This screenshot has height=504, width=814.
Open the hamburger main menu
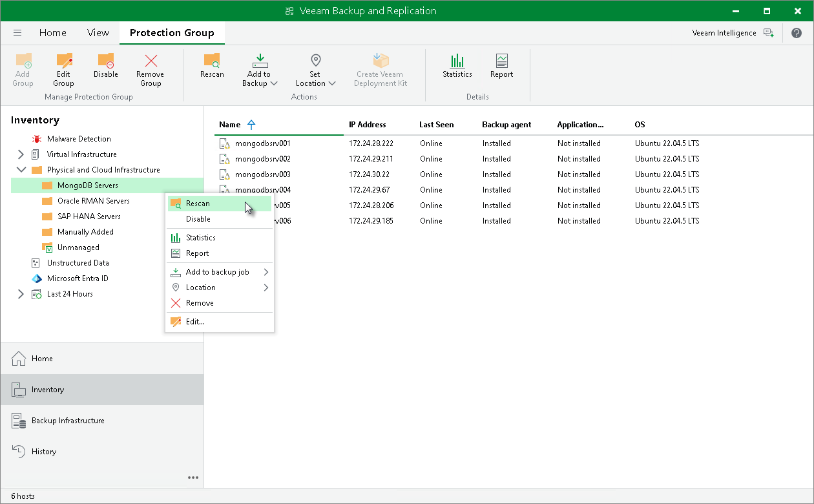point(17,33)
